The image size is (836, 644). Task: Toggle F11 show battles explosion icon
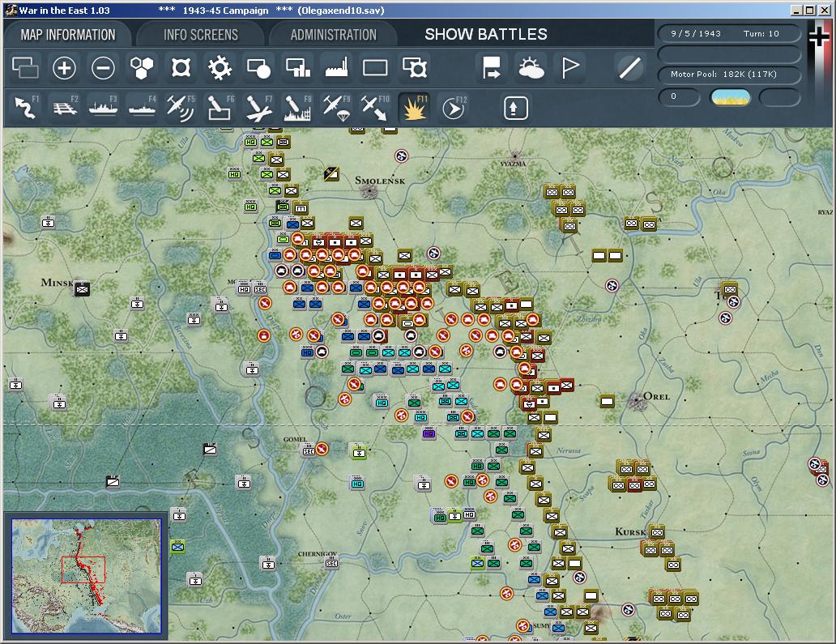pyautogui.click(x=414, y=107)
